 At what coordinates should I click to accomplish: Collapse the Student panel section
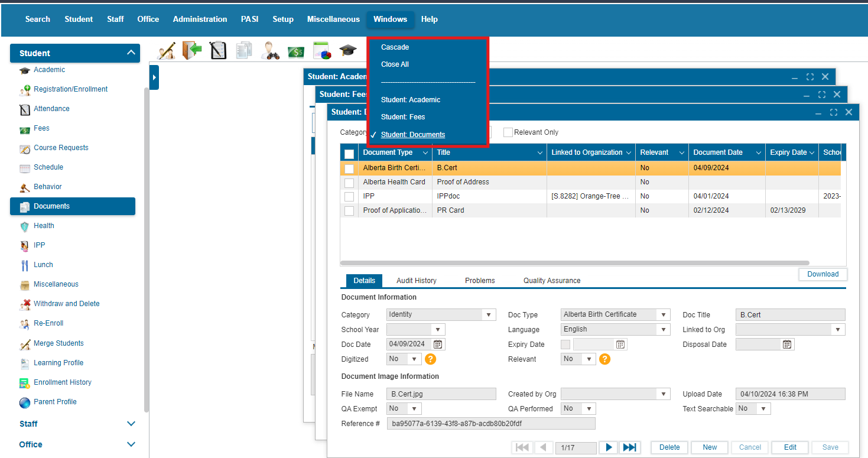click(x=132, y=53)
